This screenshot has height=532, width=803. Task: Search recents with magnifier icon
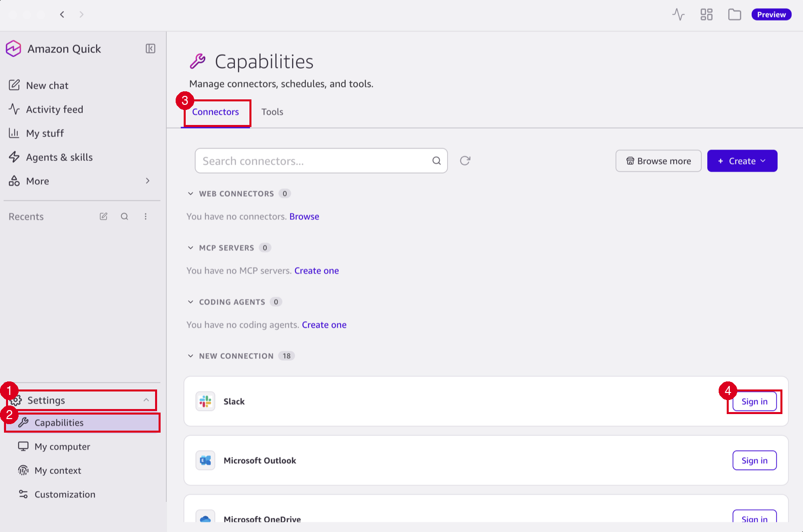click(124, 216)
